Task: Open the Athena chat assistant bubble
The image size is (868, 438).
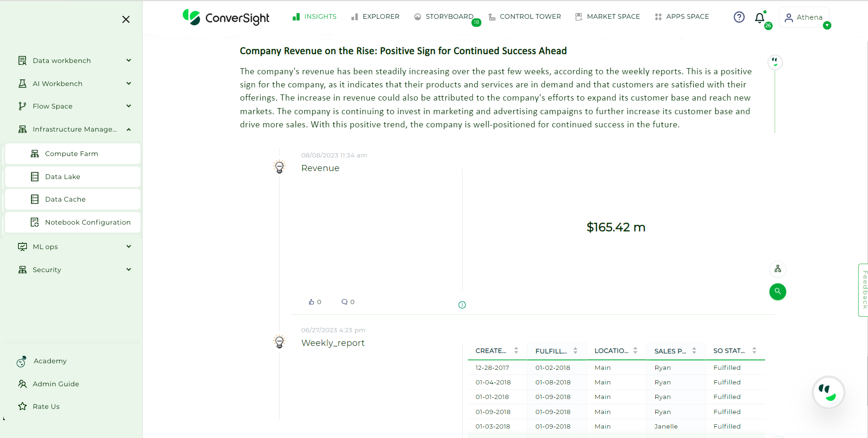Action: pos(828,392)
